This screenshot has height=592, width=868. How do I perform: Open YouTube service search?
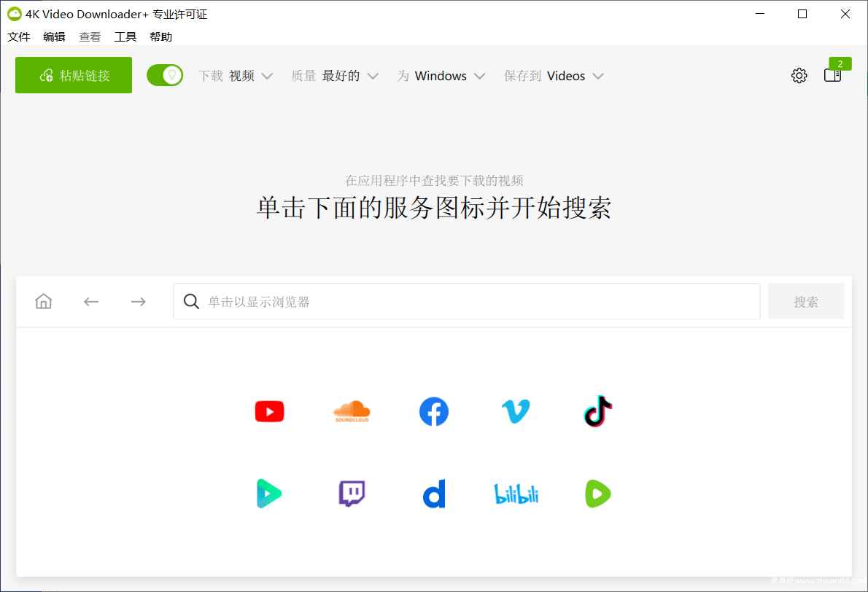tap(269, 410)
